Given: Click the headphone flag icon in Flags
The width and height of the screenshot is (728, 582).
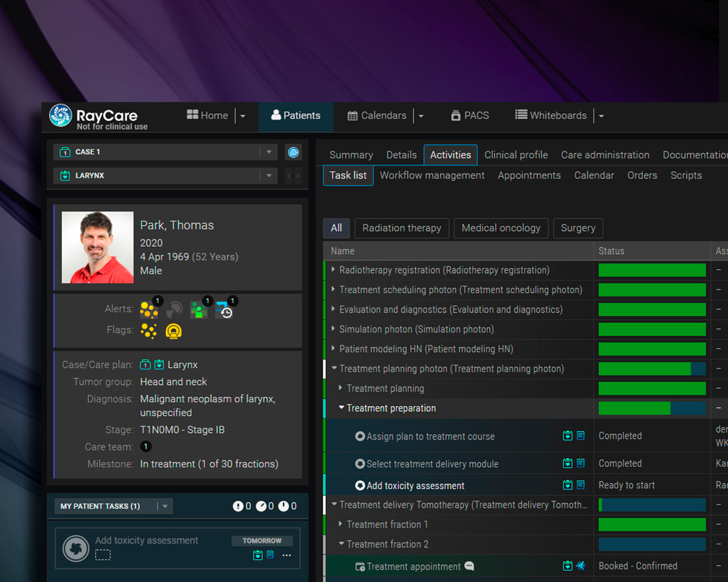Looking at the screenshot, I should [x=173, y=331].
